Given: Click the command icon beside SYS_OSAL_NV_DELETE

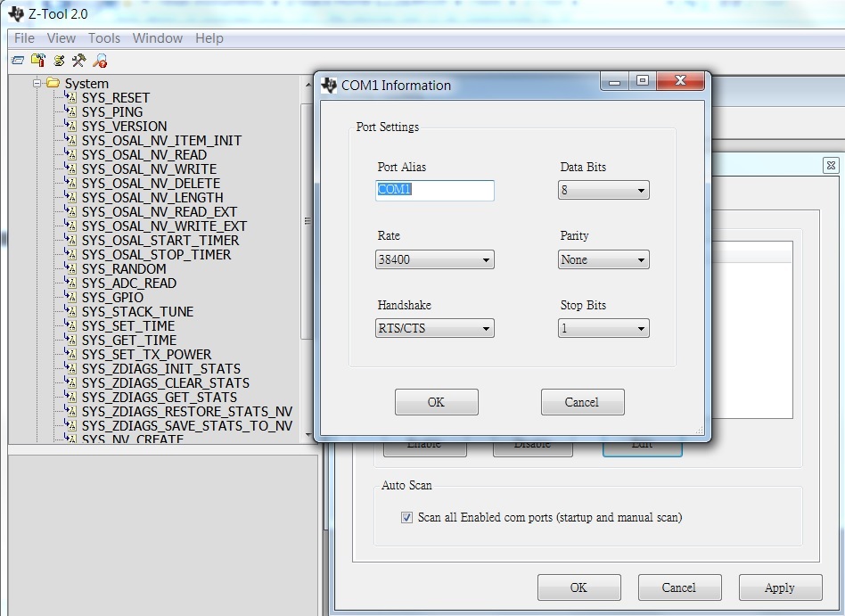Looking at the screenshot, I should click(71, 183).
